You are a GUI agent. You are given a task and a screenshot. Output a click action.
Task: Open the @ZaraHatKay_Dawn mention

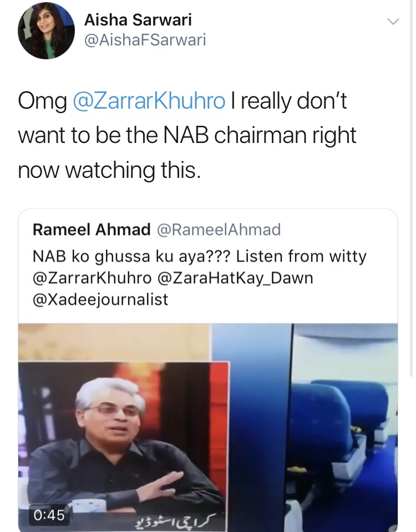point(235,278)
